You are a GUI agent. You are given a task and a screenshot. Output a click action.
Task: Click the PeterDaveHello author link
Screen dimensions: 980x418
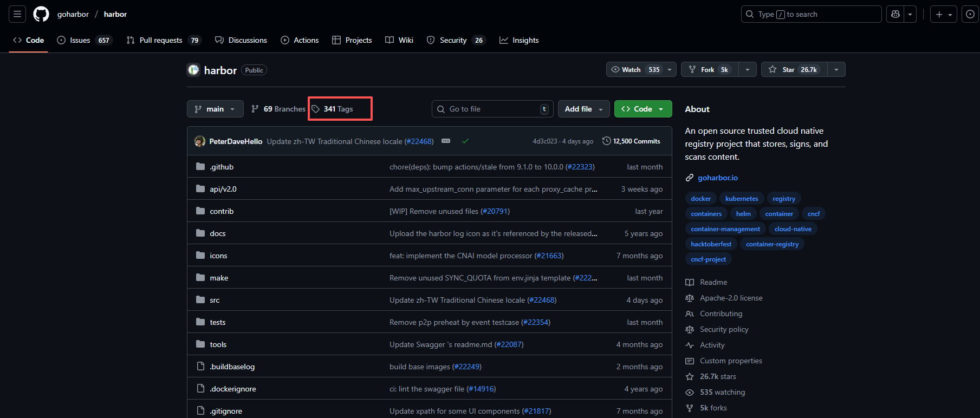(x=236, y=141)
